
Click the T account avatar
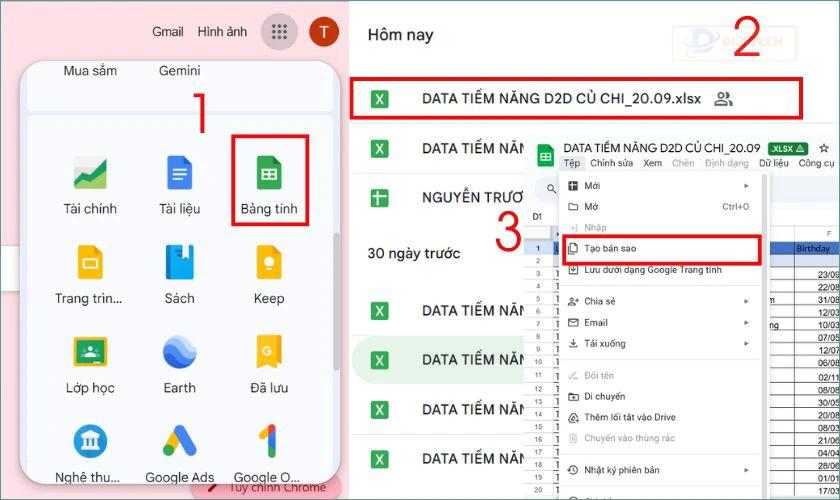click(324, 32)
